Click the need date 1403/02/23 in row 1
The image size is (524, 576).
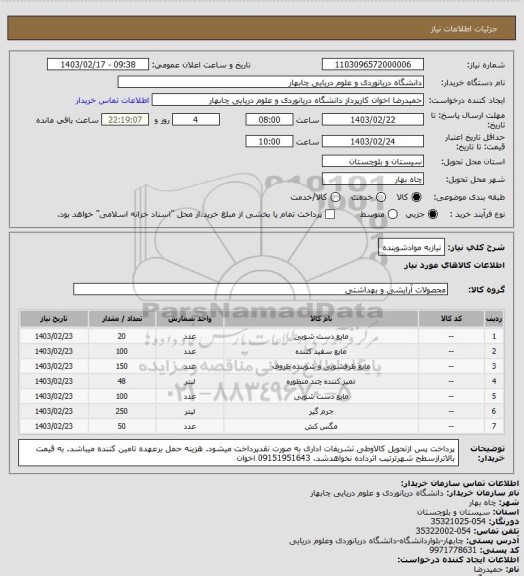coord(54,336)
